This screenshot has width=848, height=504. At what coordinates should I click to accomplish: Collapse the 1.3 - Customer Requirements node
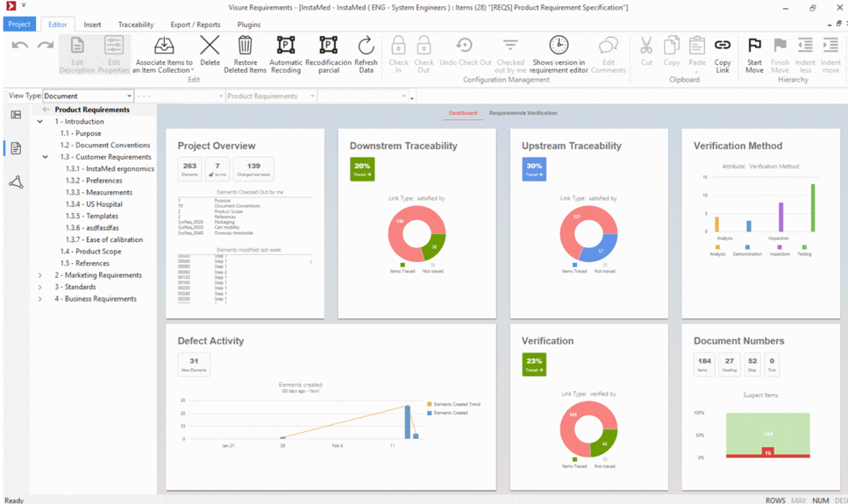46,157
